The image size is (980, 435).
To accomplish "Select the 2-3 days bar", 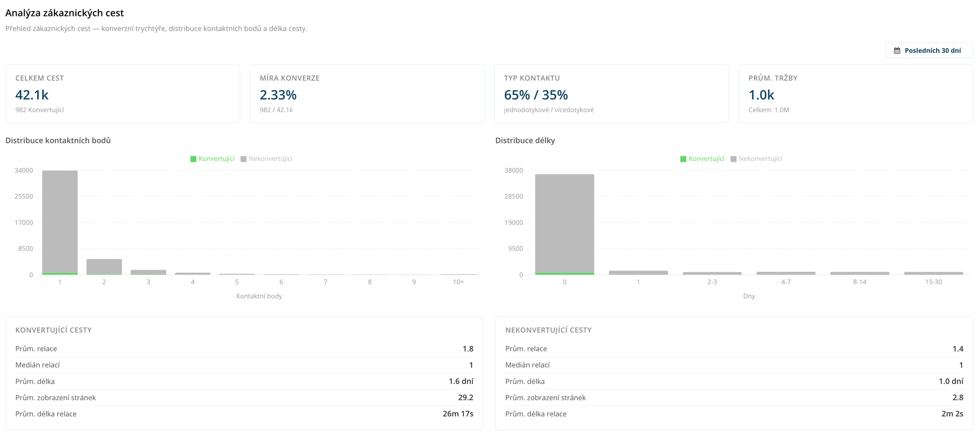I will [x=712, y=273].
